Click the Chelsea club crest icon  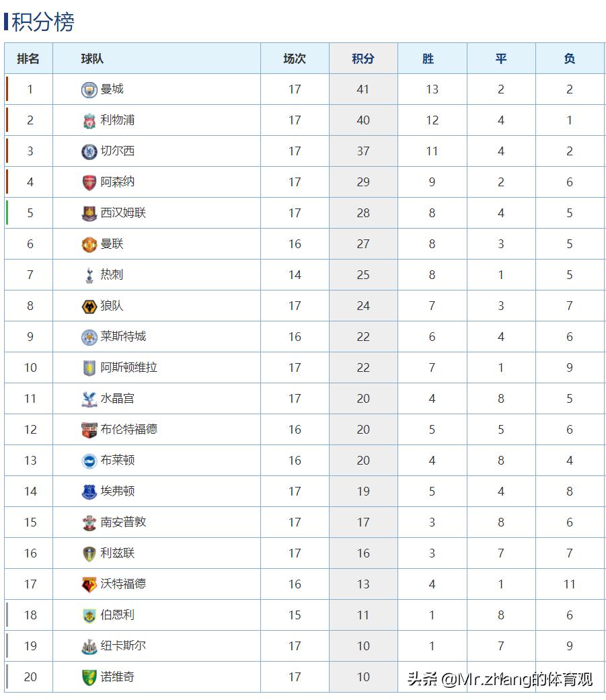(89, 152)
